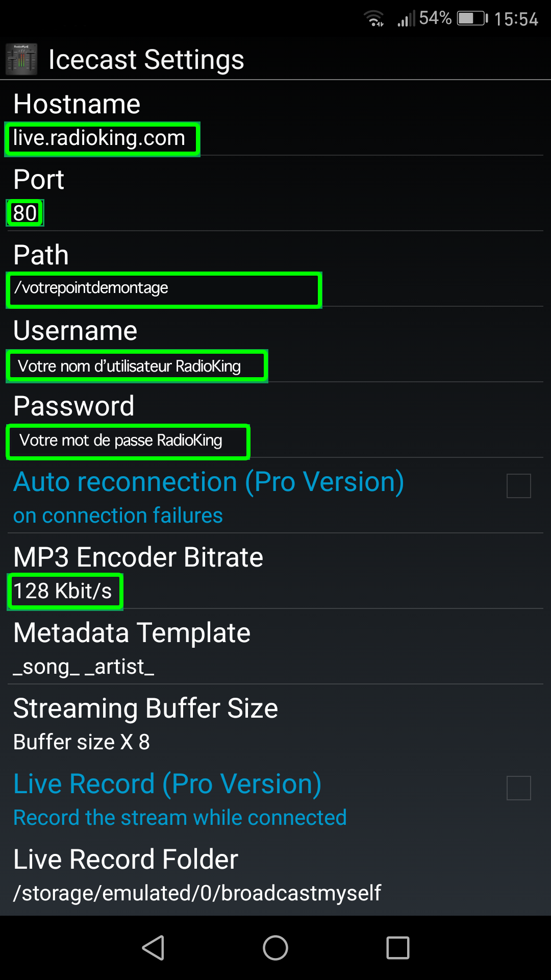Tap the cellular signal bars icon
This screenshot has width=551, height=980.
point(406,19)
